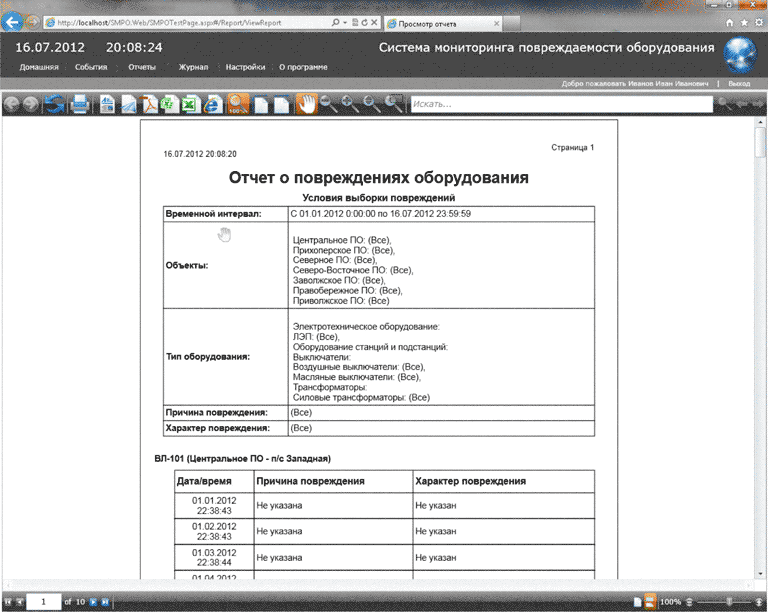The width and height of the screenshot is (768, 614).
Task: Switch to full page view icon
Action: [x=262, y=104]
